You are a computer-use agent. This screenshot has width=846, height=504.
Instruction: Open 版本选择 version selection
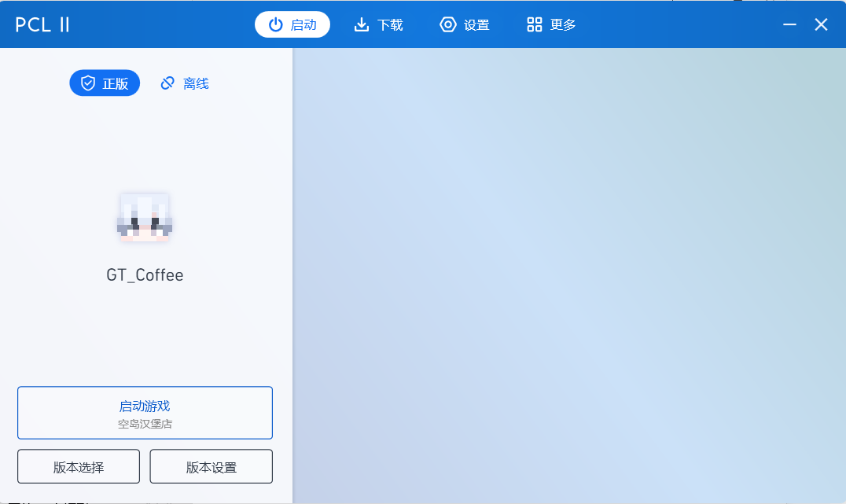(79, 467)
